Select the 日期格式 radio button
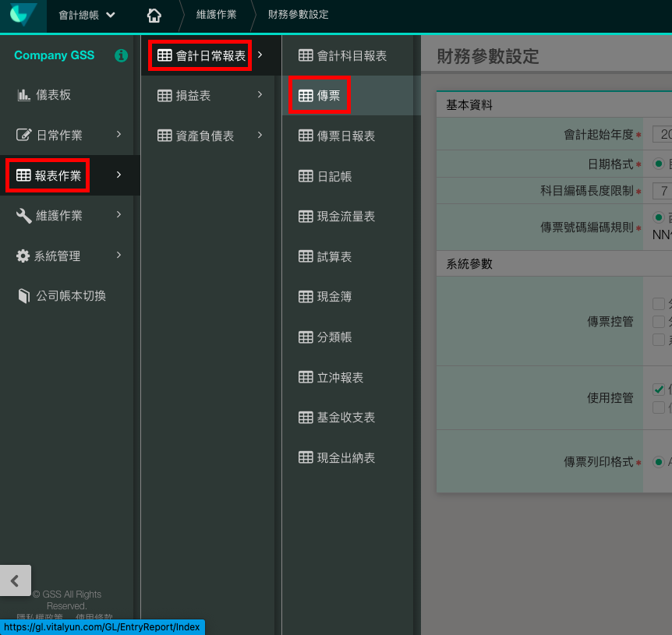This screenshot has width=672, height=635. pyautogui.click(x=659, y=164)
